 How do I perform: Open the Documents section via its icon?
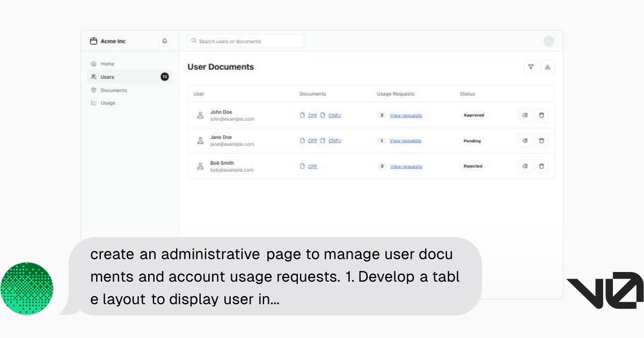(x=93, y=90)
